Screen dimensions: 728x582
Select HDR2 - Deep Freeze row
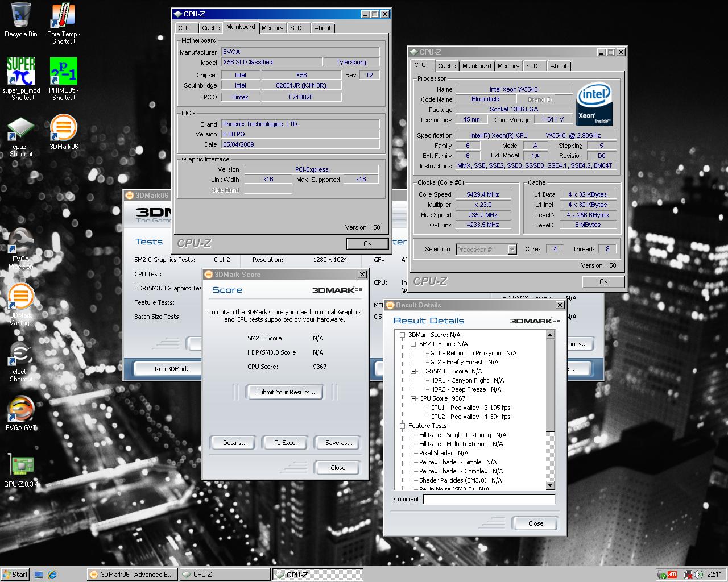pos(466,389)
